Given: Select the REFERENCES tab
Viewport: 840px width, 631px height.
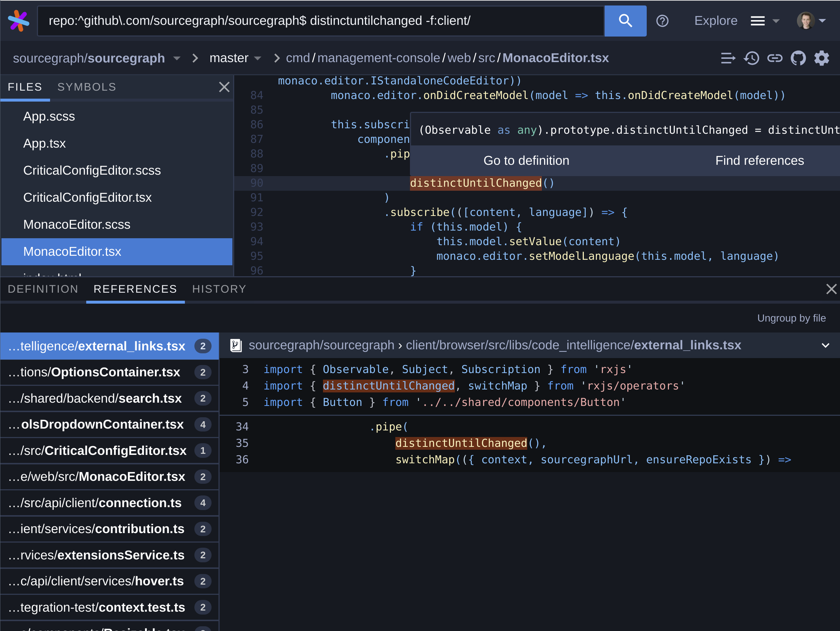Looking at the screenshot, I should pyautogui.click(x=135, y=289).
